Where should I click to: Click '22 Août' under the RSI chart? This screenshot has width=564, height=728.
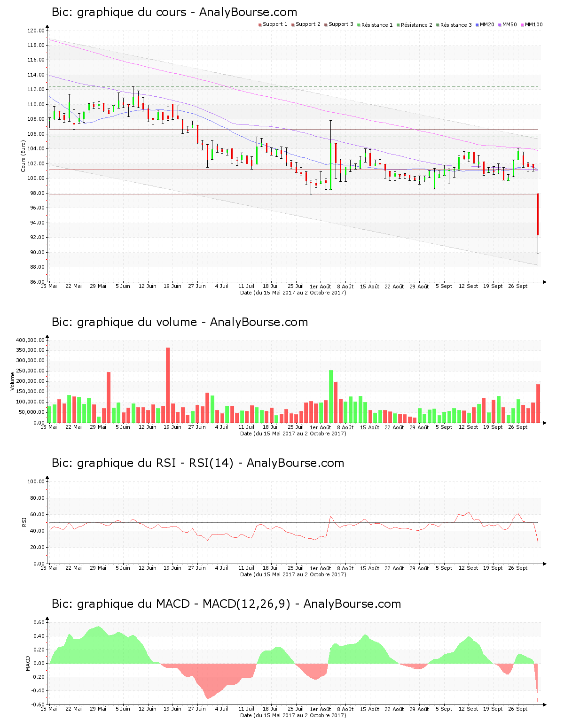pos(394,568)
